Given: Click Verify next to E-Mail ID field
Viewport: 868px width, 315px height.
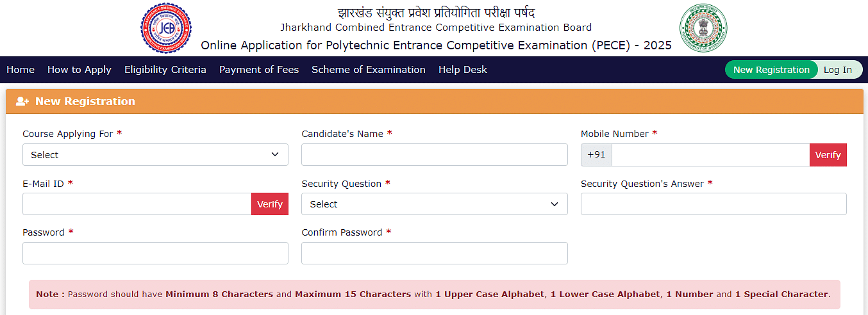Looking at the screenshot, I should 270,204.
